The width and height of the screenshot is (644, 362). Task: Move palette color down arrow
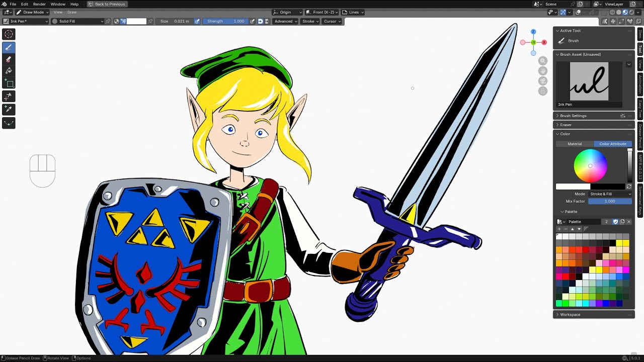[579, 229]
